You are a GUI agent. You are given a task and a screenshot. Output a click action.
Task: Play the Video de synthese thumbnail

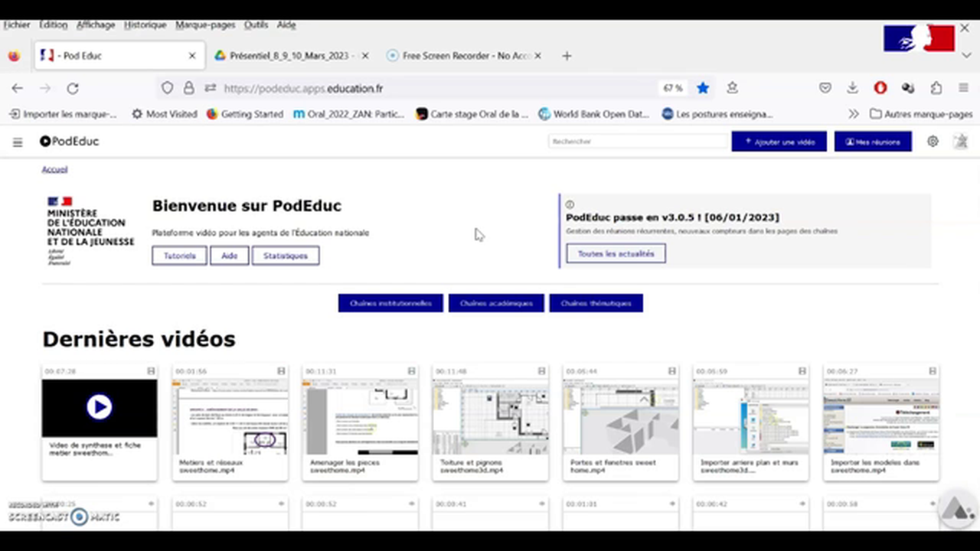pos(100,407)
